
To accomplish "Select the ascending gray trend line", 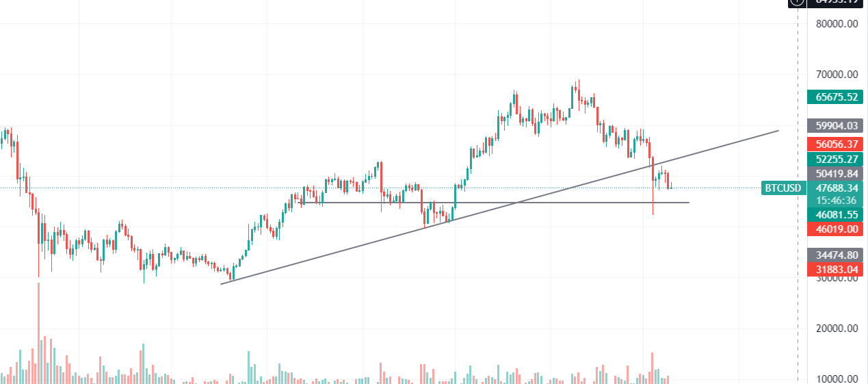I will point(500,207).
